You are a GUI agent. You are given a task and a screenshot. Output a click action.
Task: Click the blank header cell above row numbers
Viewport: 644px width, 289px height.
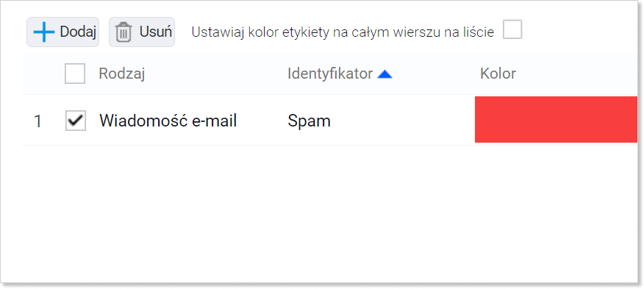[40, 74]
